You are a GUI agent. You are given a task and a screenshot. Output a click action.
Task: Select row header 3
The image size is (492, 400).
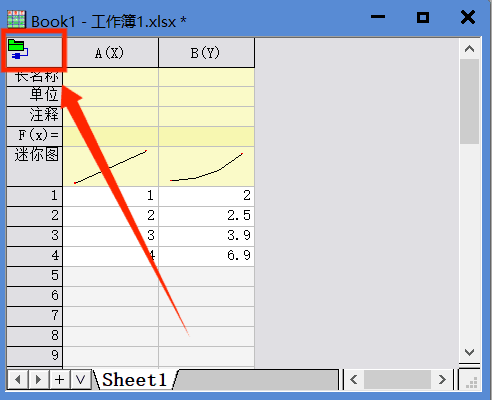[35, 236]
